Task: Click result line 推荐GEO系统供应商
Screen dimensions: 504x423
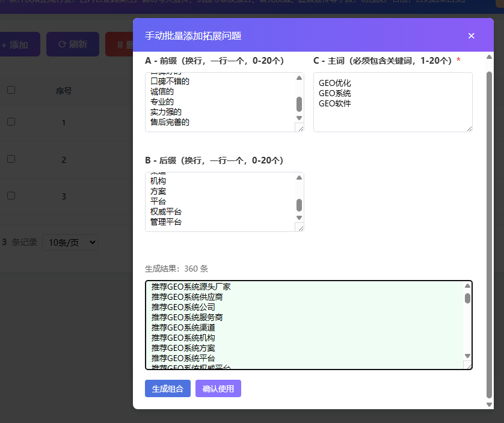Action: tap(187, 297)
